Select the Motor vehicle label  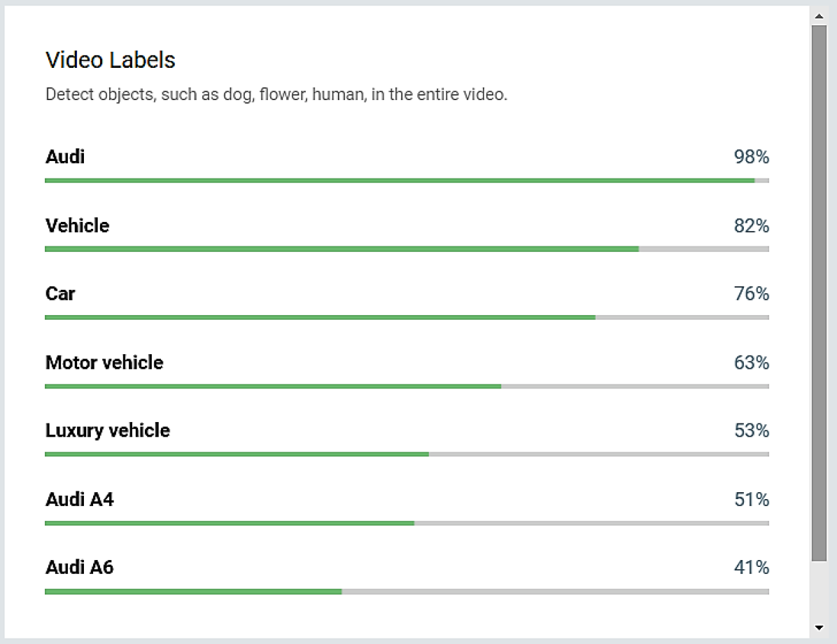pyautogui.click(x=104, y=363)
